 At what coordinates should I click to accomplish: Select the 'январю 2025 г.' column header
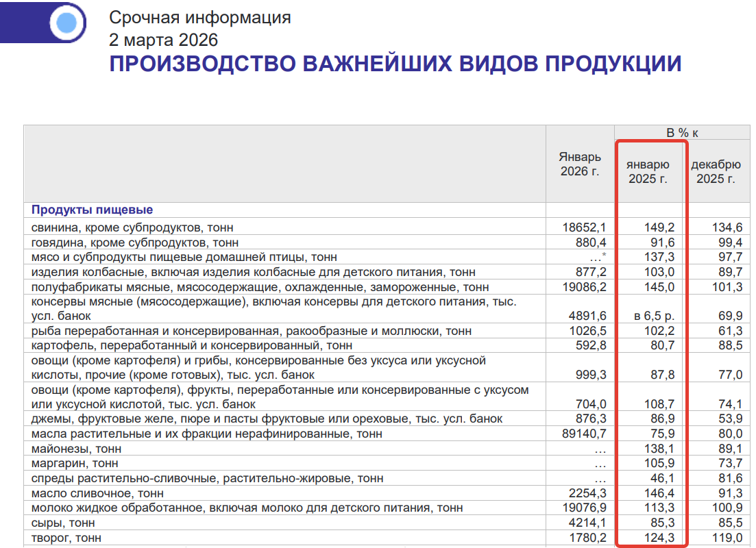648,172
